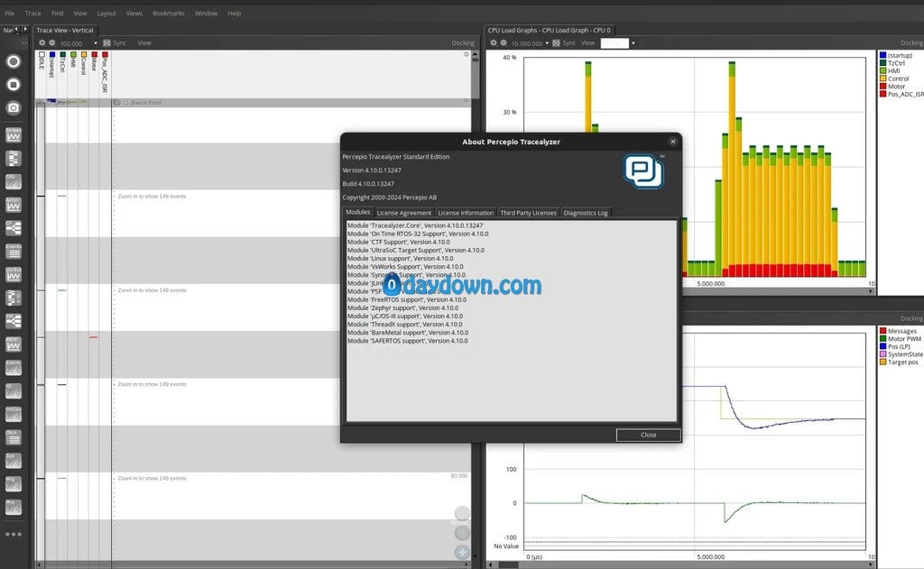Screen dimensions: 924x569
Task: Open the CPU load graph sidebar icon
Action: pos(13,181)
